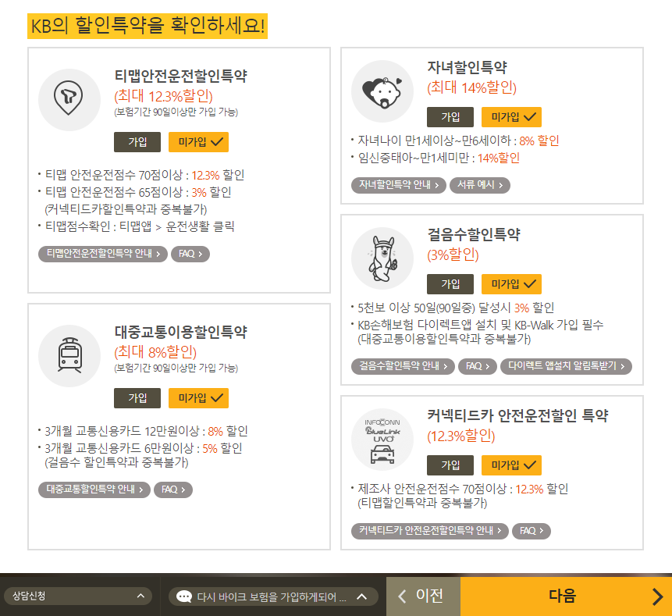Open 대중교통할인특약 안내 link
This screenshot has height=616, width=672.
pos(94,490)
